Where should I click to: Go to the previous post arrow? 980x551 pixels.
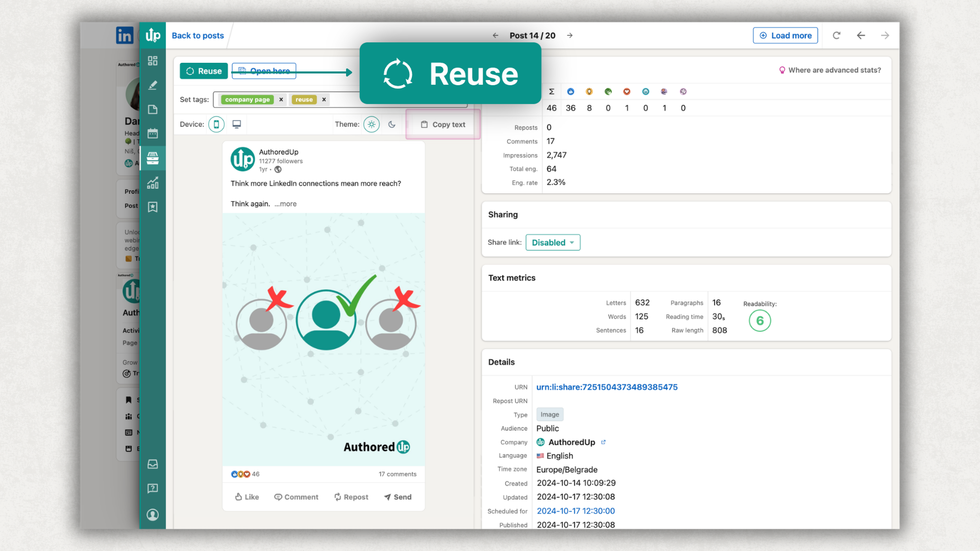pyautogui.click(x=495, y=36)
